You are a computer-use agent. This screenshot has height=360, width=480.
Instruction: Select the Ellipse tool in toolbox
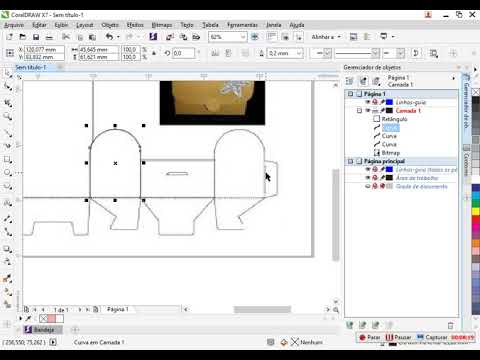tap(7, 172)
